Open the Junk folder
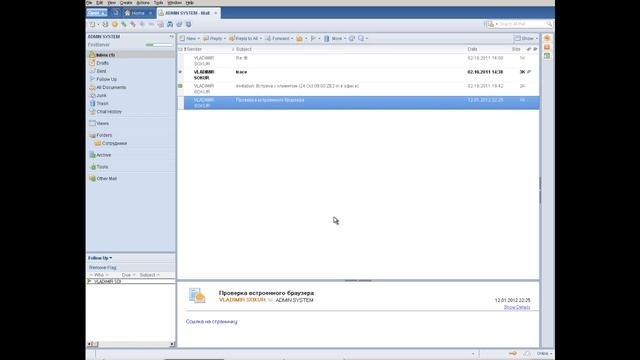 click(x=101, y=96)
